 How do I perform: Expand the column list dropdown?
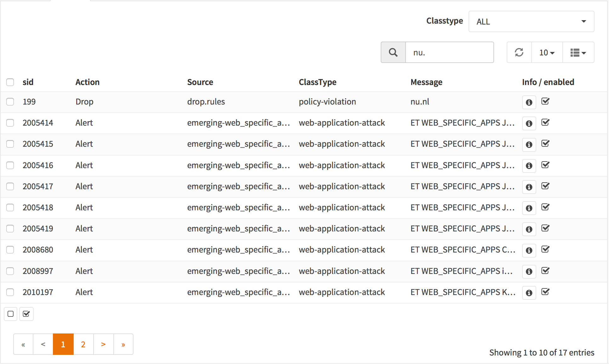(578, 53)
